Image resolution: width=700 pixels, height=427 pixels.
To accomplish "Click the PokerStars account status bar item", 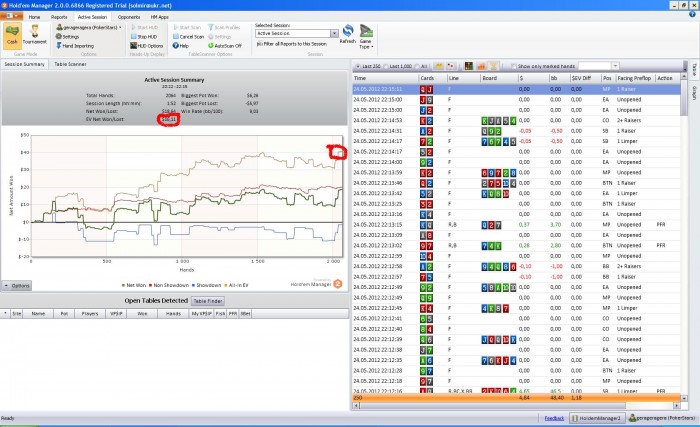I will point(662,419).
